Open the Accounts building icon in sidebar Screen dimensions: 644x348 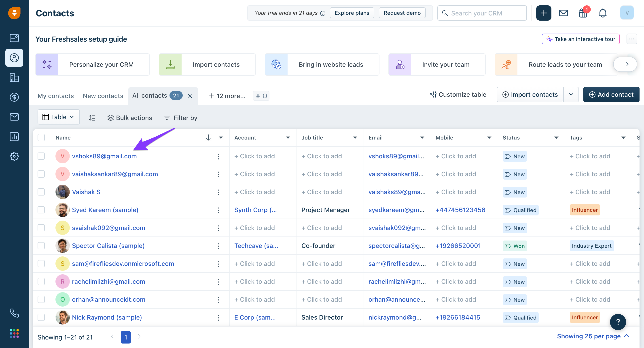(x=14, y=78)
